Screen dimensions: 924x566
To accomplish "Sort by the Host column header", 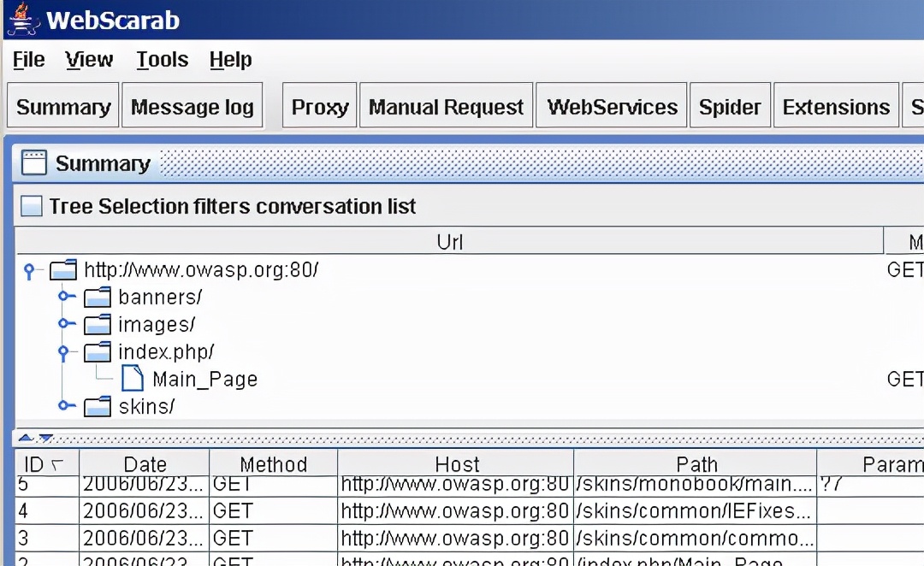I will (456, 464).
